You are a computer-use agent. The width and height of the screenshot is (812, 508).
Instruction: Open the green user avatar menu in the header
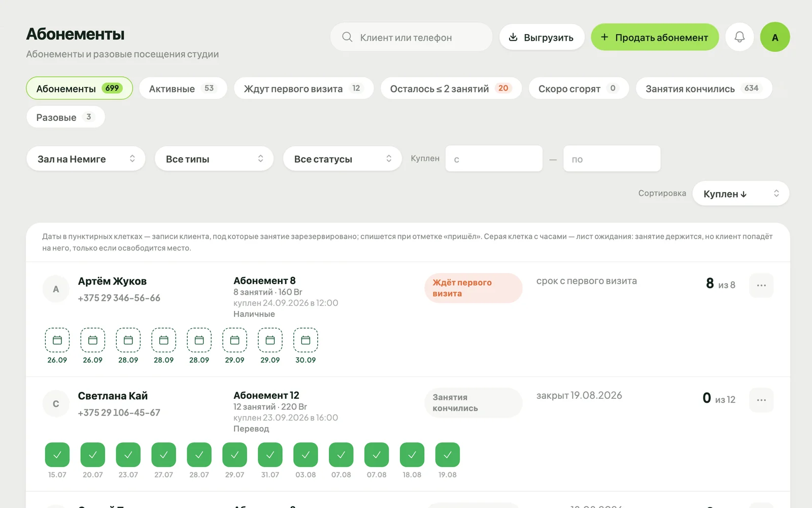(775, 37)
